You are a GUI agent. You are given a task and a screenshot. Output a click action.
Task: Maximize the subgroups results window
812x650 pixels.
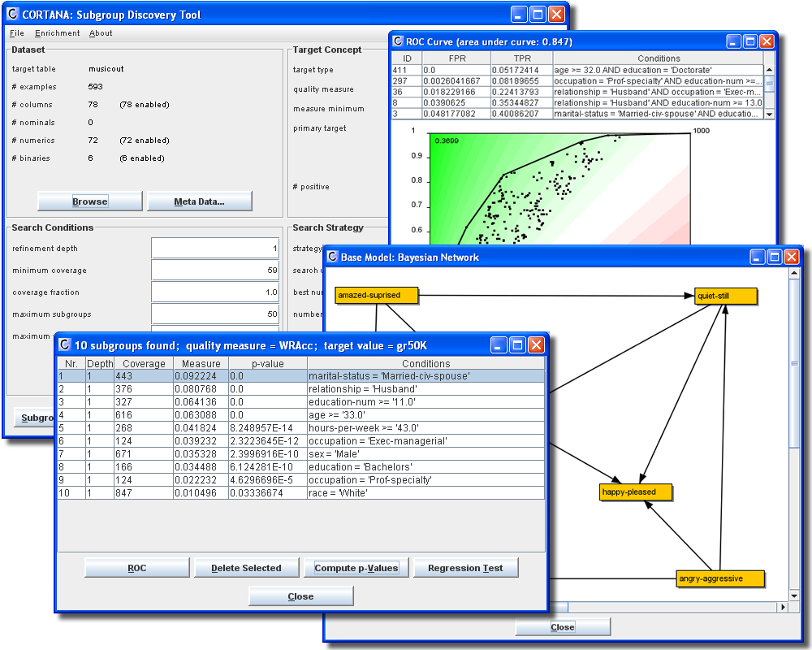pyautogui.click(x=517, y=345)
